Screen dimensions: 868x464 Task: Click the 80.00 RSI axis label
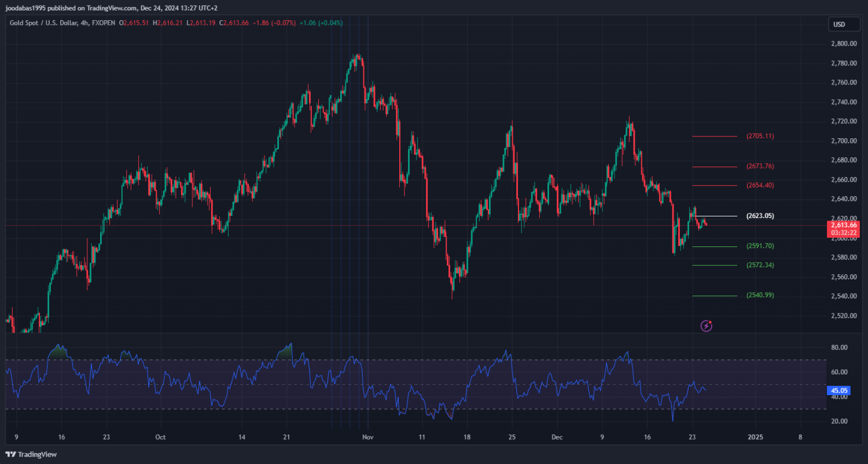pos(839,347)
